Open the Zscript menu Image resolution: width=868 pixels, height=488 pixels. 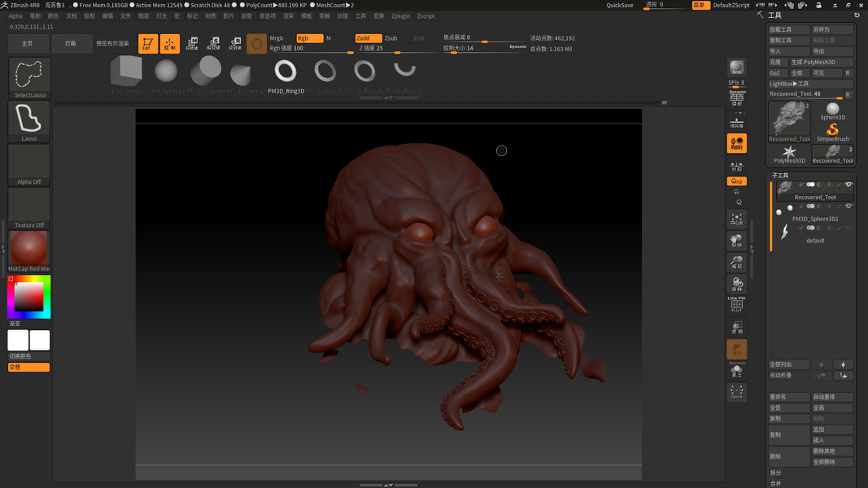click(x=425, y=16)
